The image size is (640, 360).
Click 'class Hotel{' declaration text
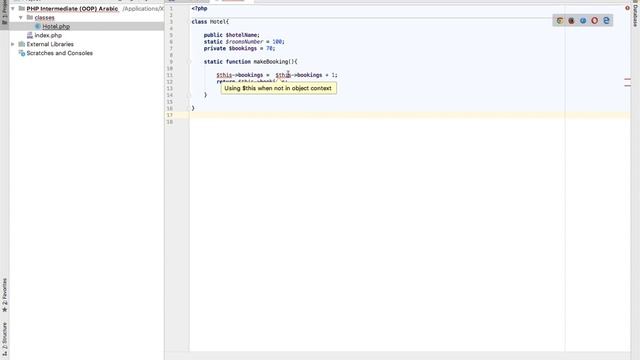(x=210, y=22)
